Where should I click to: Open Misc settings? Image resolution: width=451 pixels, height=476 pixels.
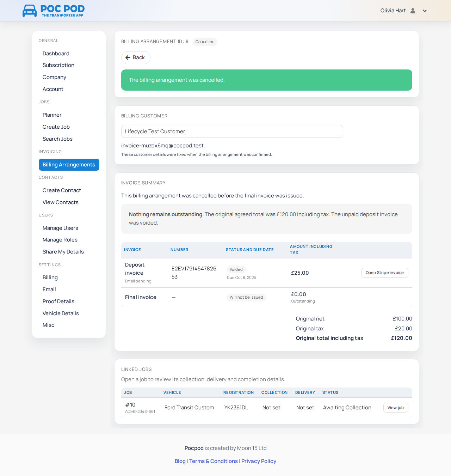(x=49, y=325)
